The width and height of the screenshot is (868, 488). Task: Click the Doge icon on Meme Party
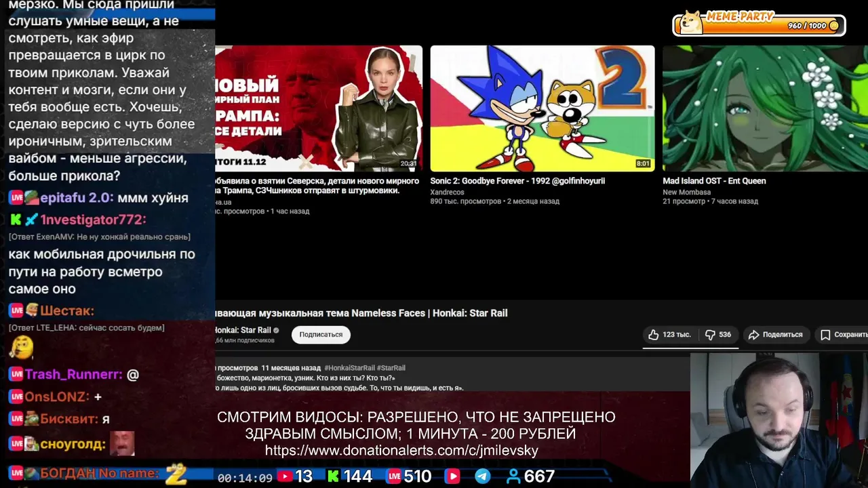691,22
